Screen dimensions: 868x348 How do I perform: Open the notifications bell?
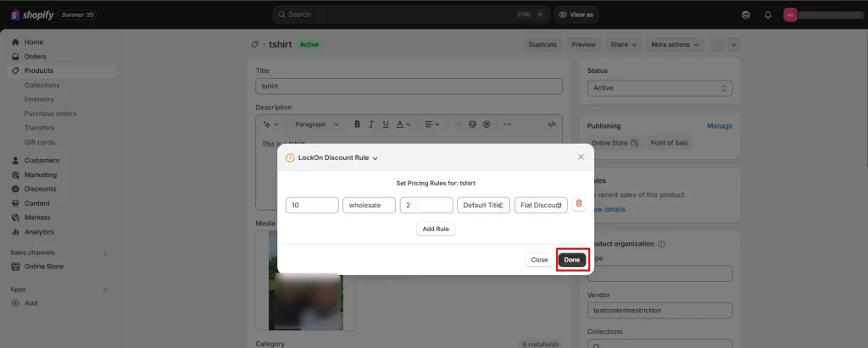coord(767,14)
